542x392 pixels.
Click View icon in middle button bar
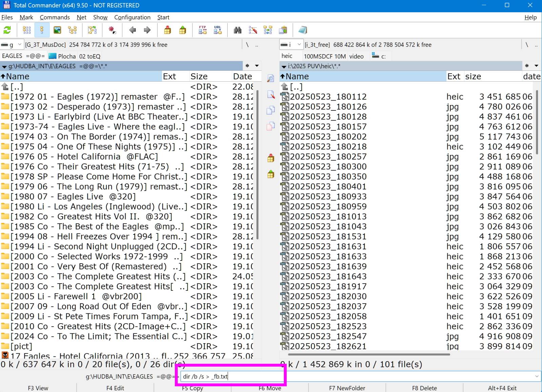point(271,78)
